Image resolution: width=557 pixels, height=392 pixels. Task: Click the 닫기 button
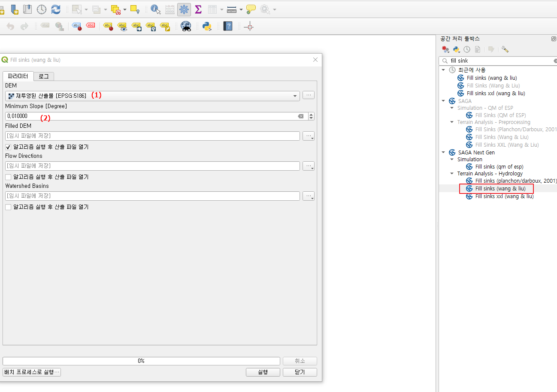(300, 372)
